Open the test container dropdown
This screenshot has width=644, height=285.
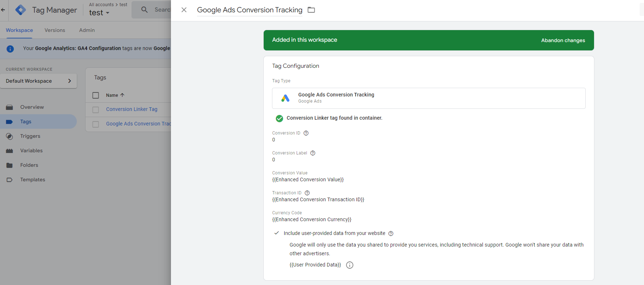click(x=99, y=13)
